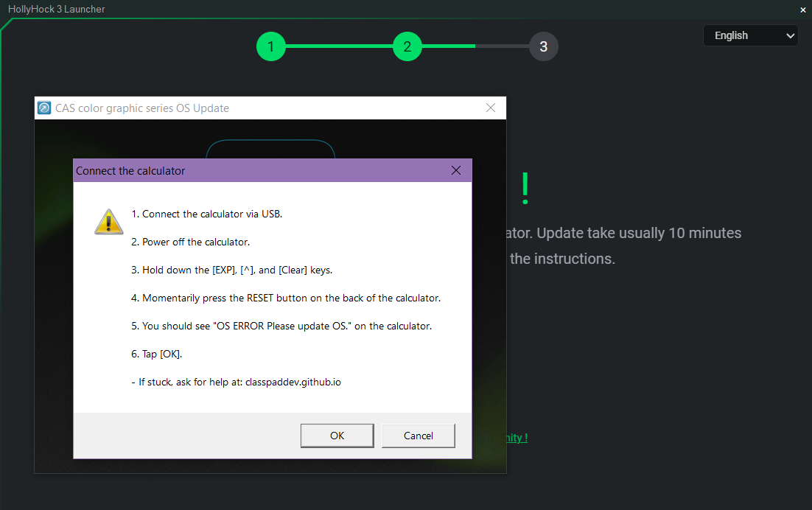Click the "Tap [OK]" instruction line
This screenshot has height=510, width=812.
[x=156, y=354]
